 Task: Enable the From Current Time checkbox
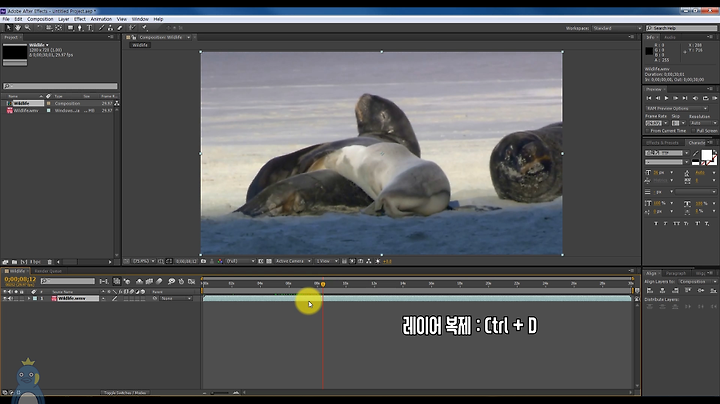pyautogui.click(x=647, y=131)
